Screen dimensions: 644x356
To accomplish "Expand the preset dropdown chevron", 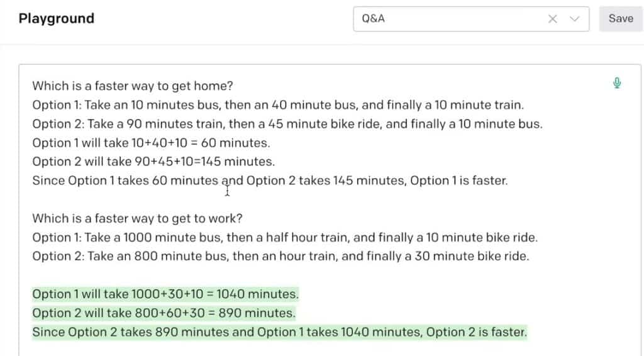I will pos(574,19).
